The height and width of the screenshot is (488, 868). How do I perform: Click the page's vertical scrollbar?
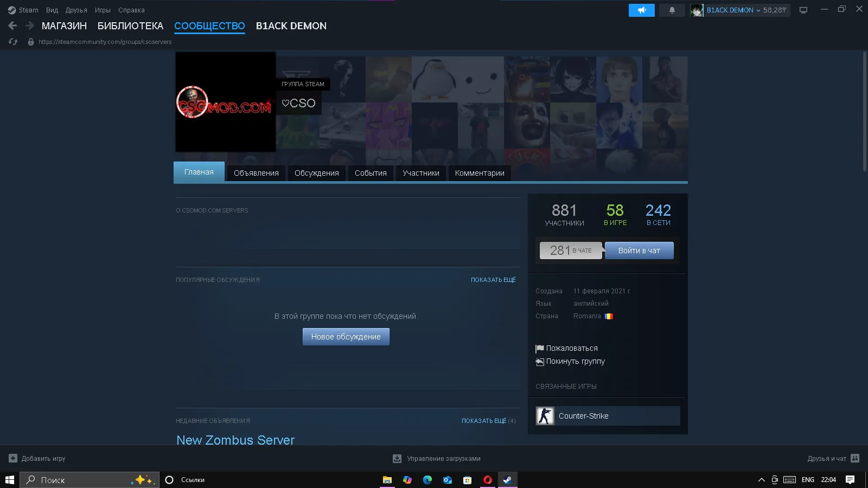click(x=865, y=111)
